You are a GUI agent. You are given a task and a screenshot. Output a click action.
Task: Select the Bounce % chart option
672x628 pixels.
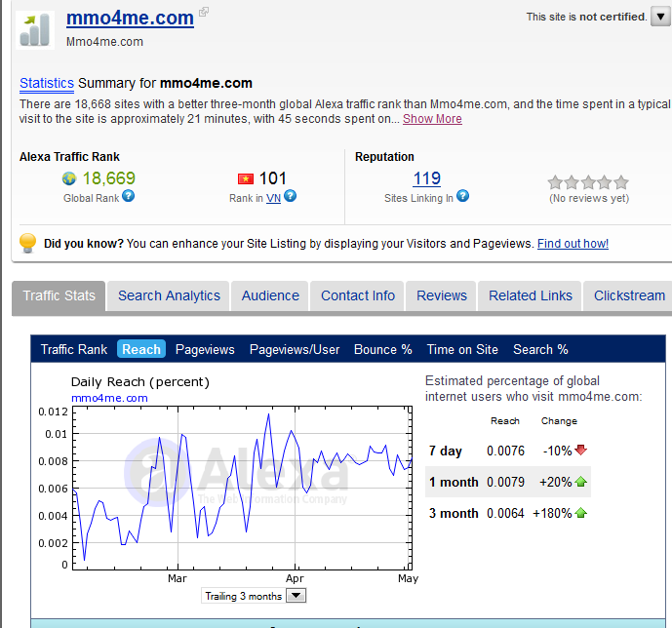coord(382,349)
